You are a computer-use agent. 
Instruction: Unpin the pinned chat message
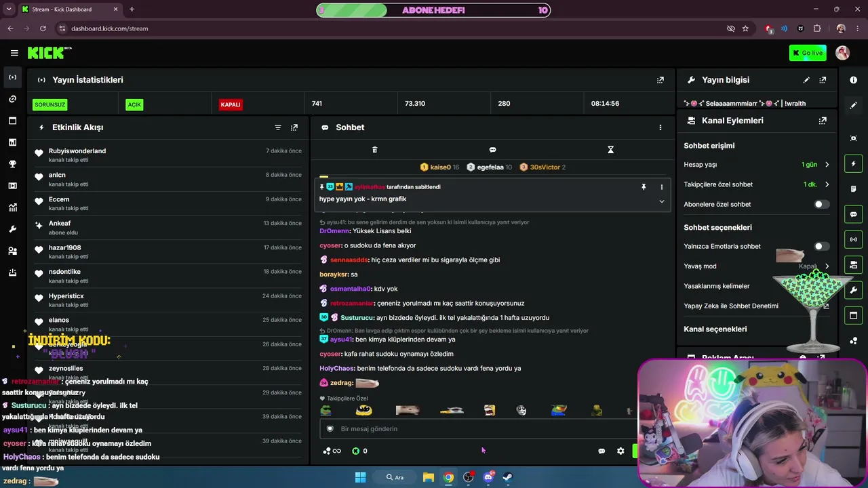[x=644, y=187]
